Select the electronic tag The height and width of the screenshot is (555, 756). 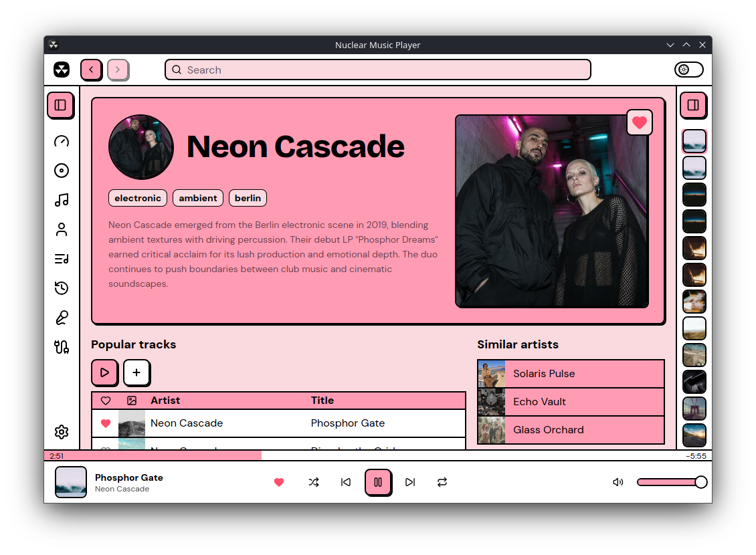point(137,198)
